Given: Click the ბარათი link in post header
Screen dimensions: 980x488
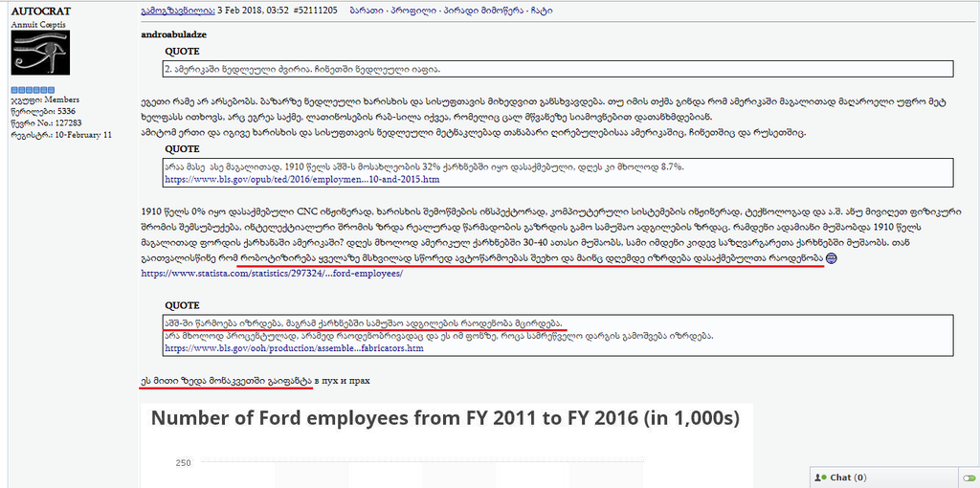Looking at the screenshot, I should [x=367, y=11].
